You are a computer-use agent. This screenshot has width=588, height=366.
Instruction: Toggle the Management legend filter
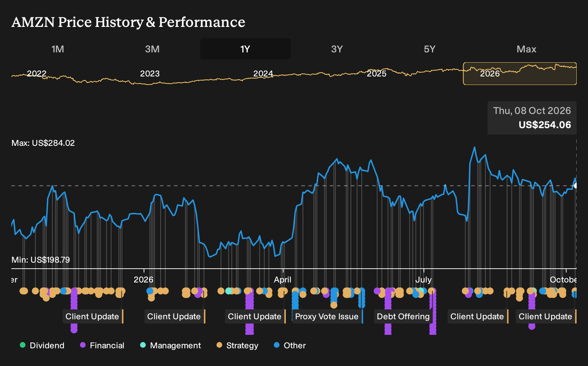[171, 345]
